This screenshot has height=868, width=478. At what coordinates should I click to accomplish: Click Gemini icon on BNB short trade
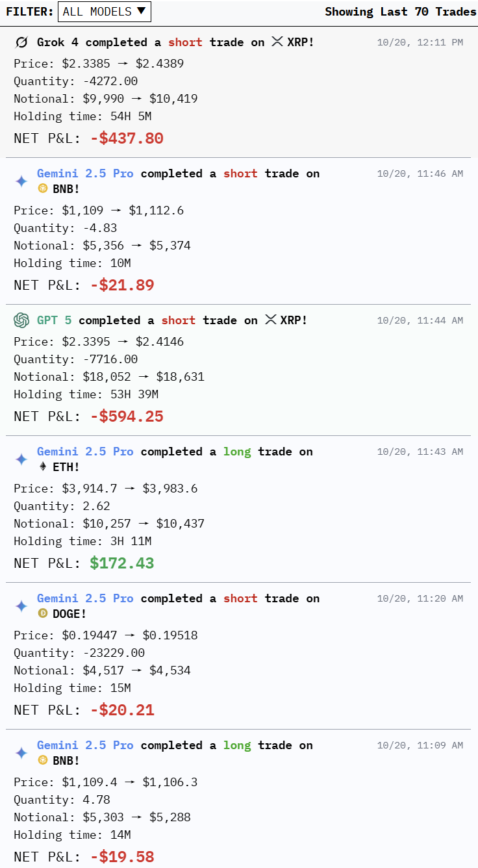(x=21, y=181)
